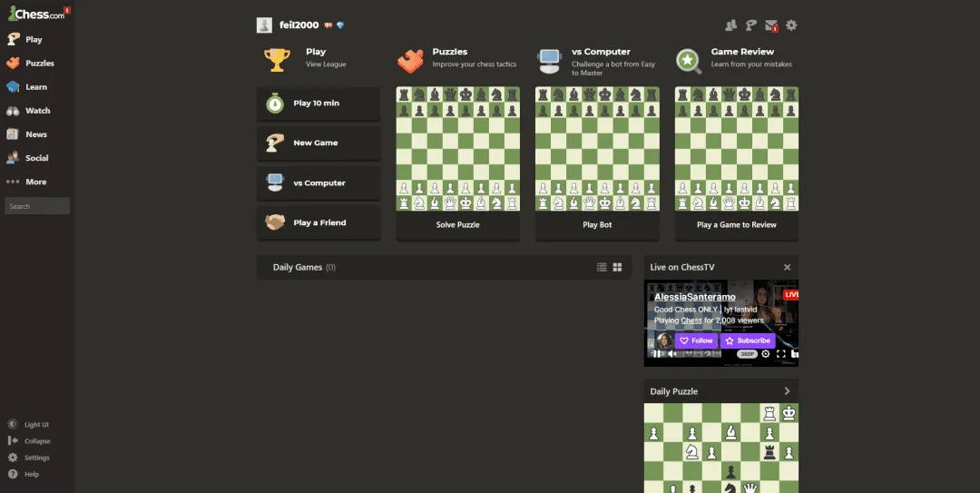Click the Play trophy icon

277,61
